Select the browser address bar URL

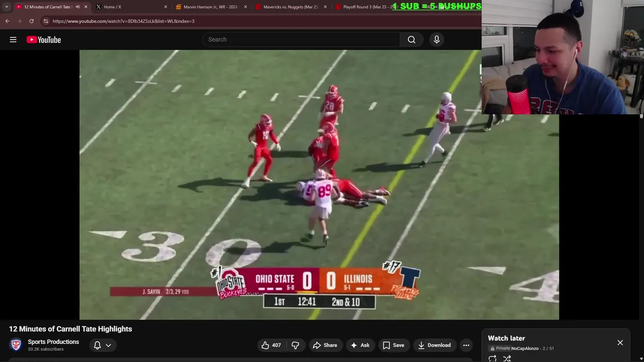point(123,21)
